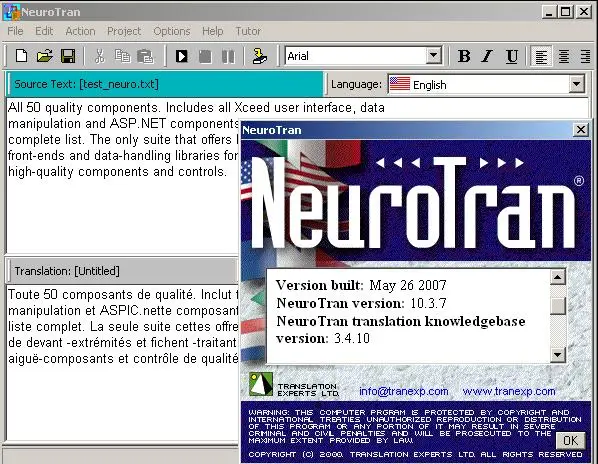The image size is (598, 464).
Task: Expand the Arial font dropdown
Action: point(434,56)
